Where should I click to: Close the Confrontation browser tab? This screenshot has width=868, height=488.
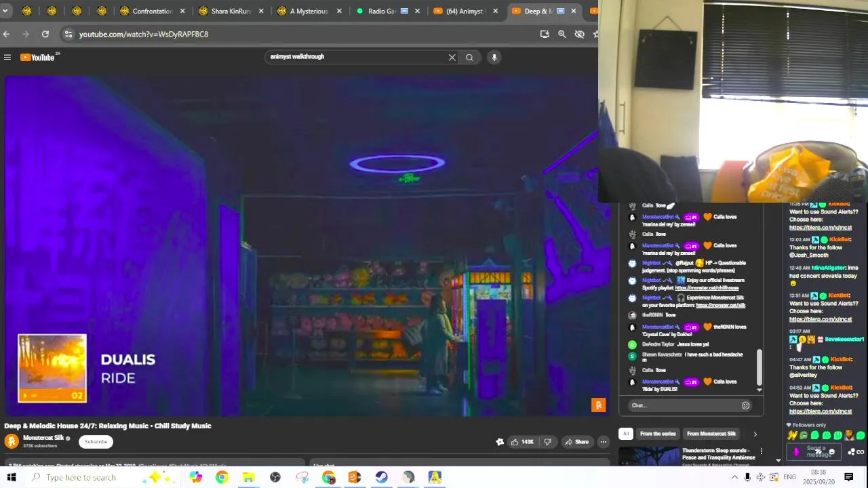pyautogui.click(x=182, y=11)
